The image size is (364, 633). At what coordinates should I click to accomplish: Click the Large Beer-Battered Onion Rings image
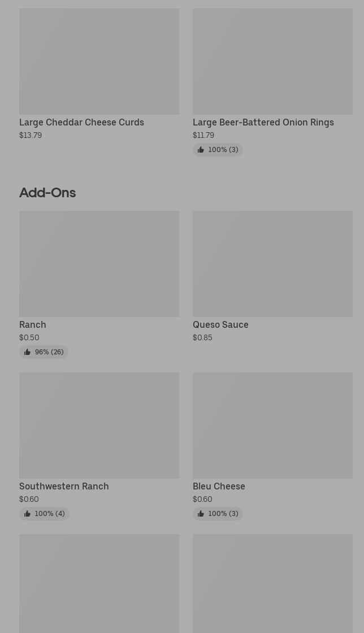point(272,61)
